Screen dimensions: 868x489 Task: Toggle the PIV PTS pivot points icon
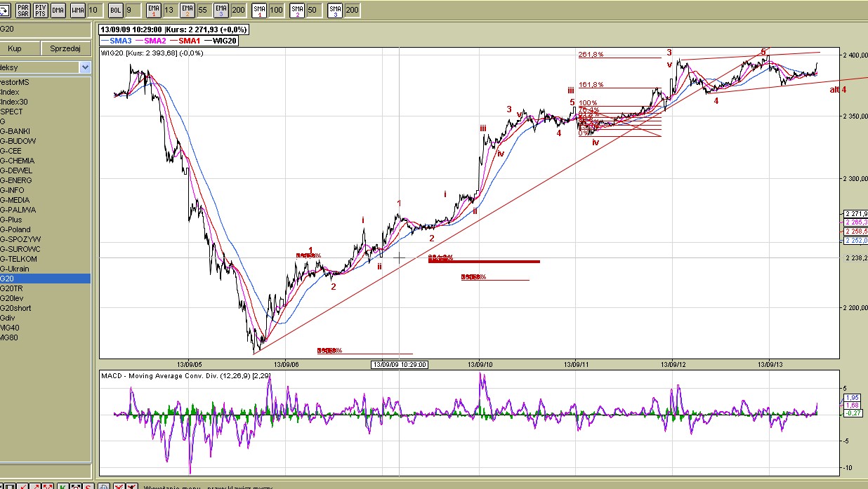[x=41, y=10]
